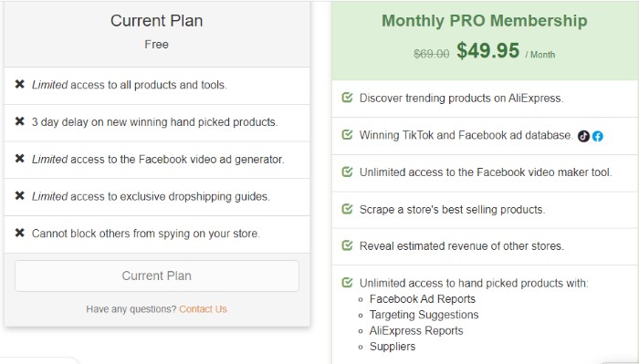The image size is (639, 364).
Task: Click the X icon beside 3 day delay
Action: click(x=19, y=121)
